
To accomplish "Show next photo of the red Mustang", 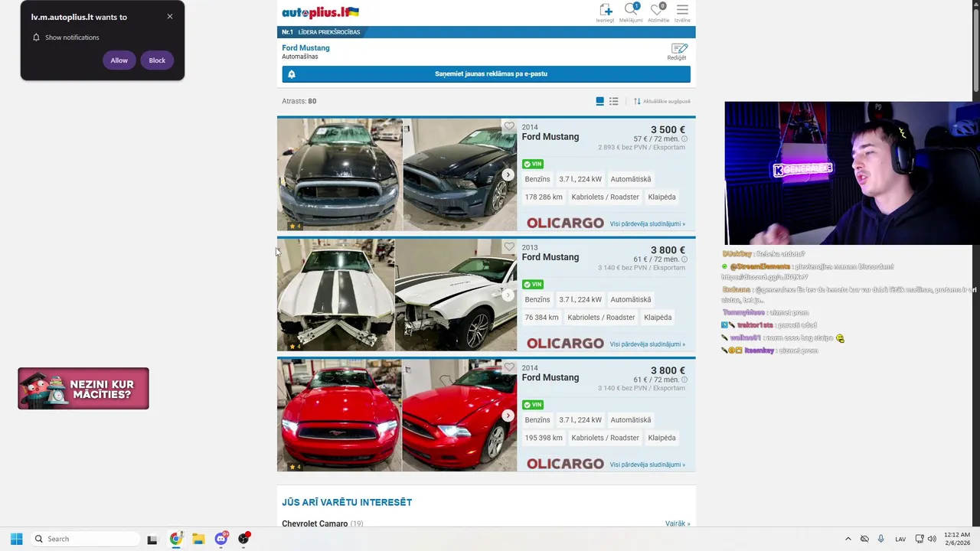I will pyautogui.click(x=508, y=416).
